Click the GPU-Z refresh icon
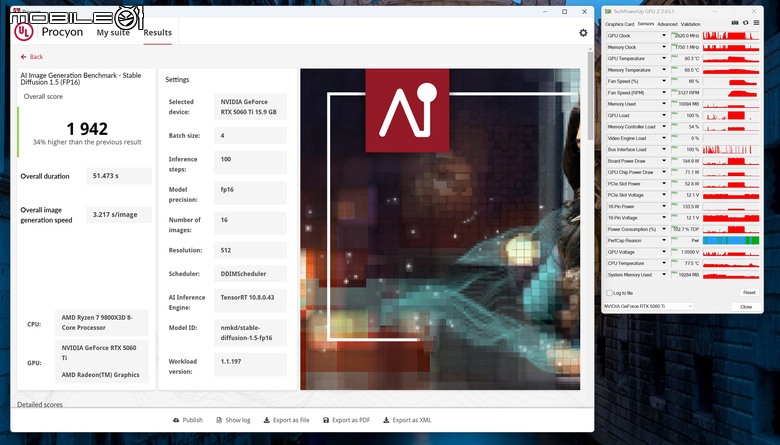 [x=746, y=23]
